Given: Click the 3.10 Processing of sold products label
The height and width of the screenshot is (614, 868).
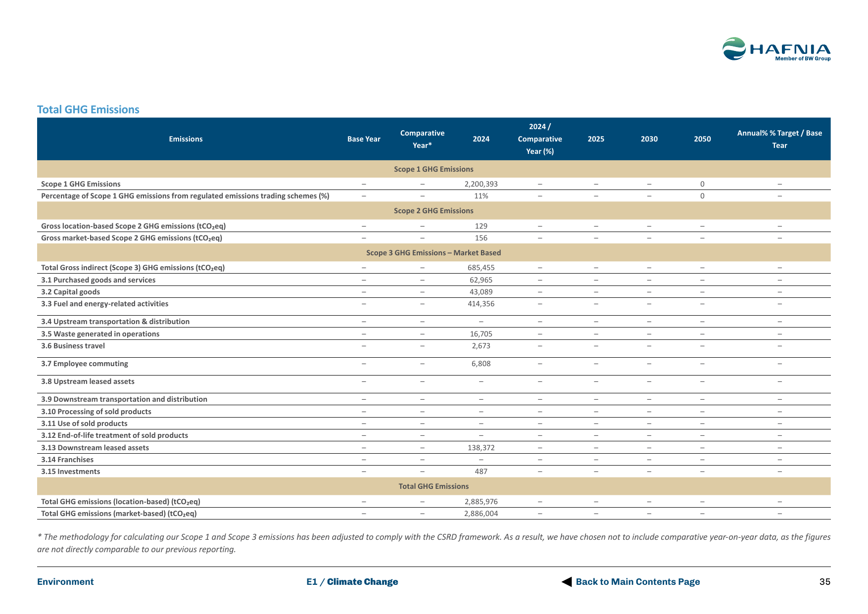Looking at the screenshot, I should (96, 412).
